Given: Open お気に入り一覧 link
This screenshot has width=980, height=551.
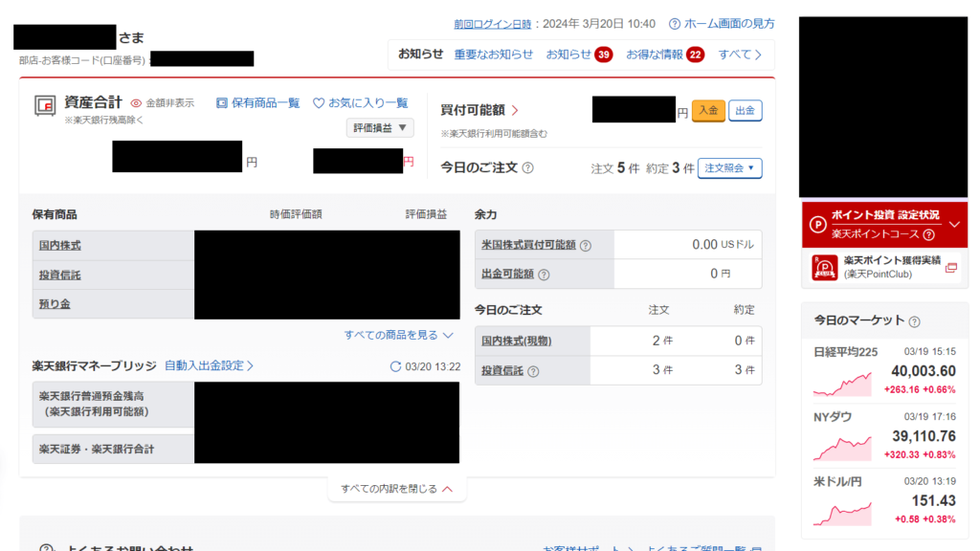Looking at the screenshot, I should pos(368,103).
